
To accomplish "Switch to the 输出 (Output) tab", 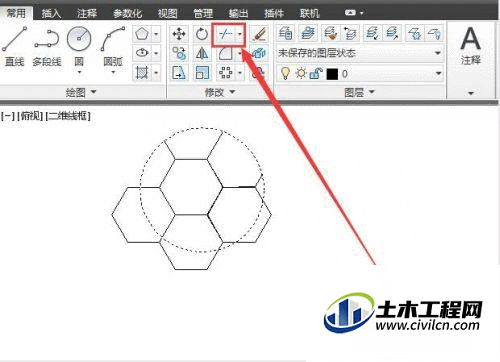I will click(238, 13).
